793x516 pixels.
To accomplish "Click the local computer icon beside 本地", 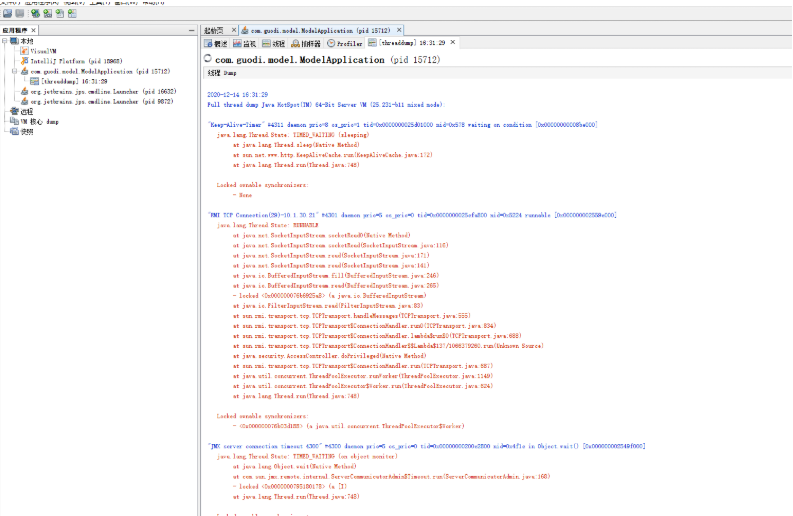I will tap(15, 40).
